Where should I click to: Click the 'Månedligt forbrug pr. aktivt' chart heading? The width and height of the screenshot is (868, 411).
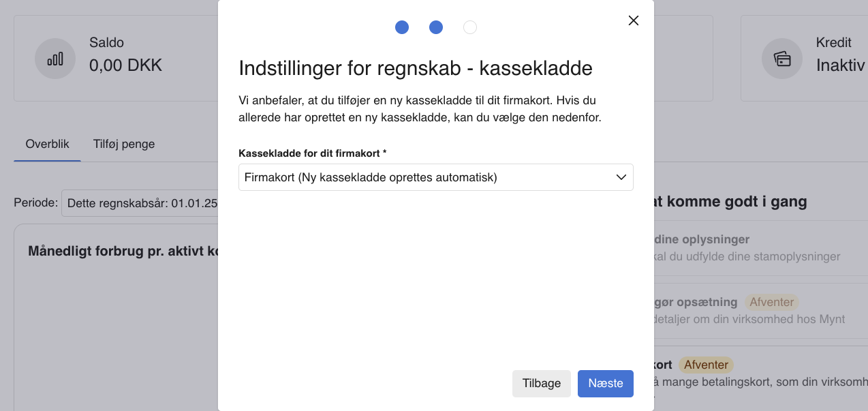coord(123,252)
